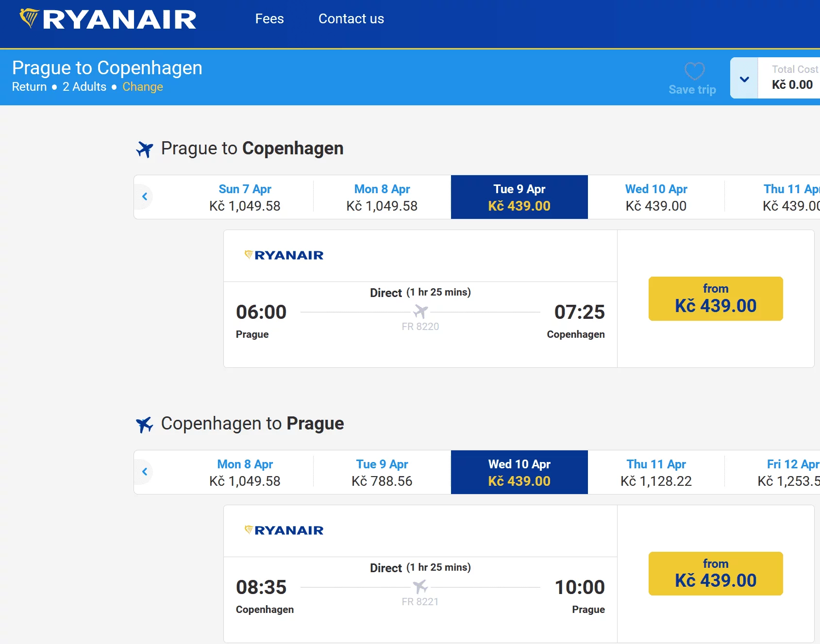Choose return fare from Kč 439.00
This screenshot has width=820, height=644.
click(715, 574)
